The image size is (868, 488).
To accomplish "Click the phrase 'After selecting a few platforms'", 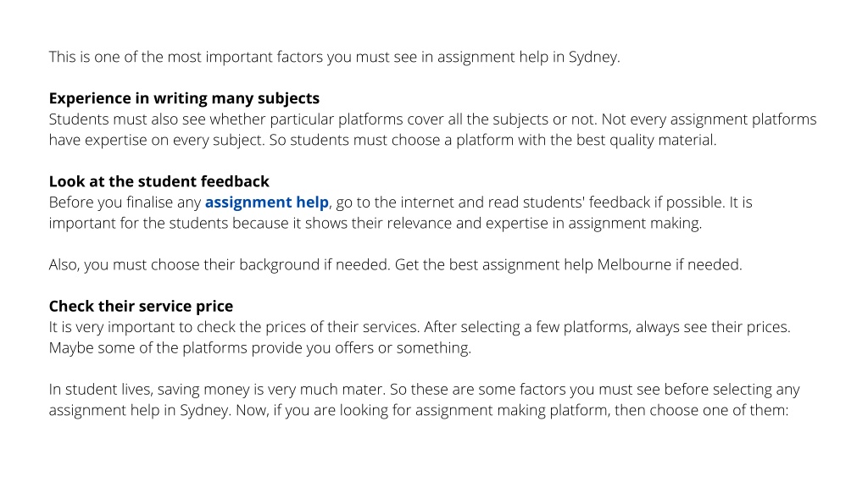I will coord(527,327).
